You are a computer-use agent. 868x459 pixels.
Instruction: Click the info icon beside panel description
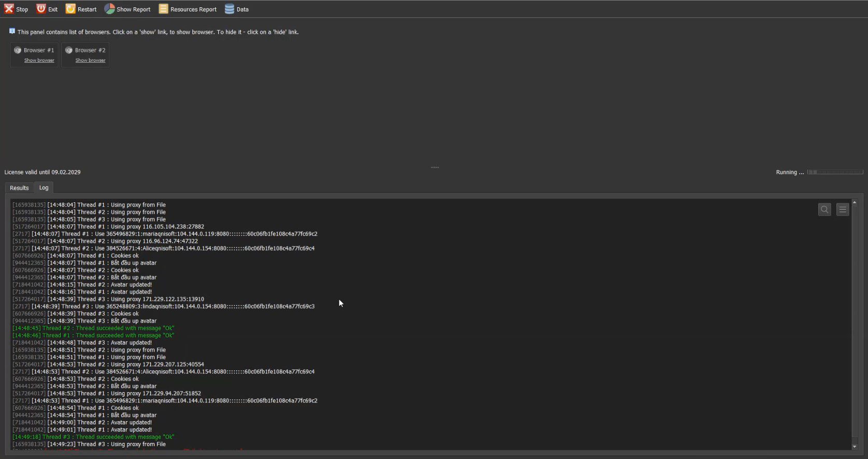12,31
